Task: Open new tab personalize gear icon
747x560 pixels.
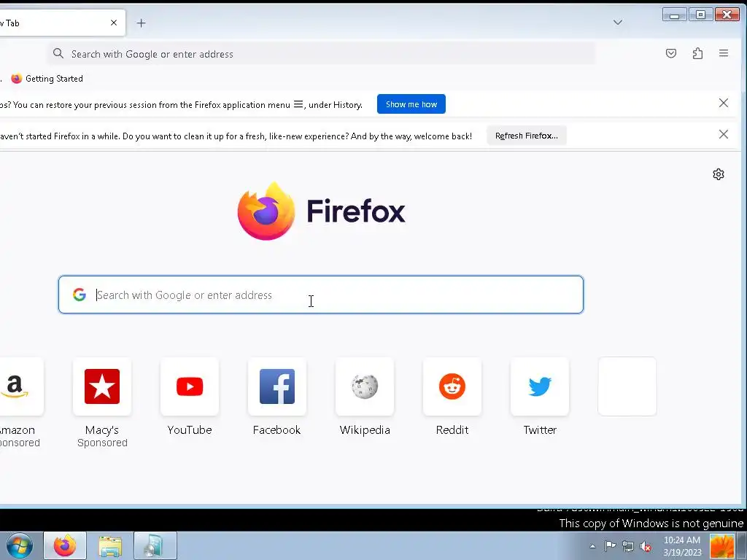Action: [x=719, y=174]
